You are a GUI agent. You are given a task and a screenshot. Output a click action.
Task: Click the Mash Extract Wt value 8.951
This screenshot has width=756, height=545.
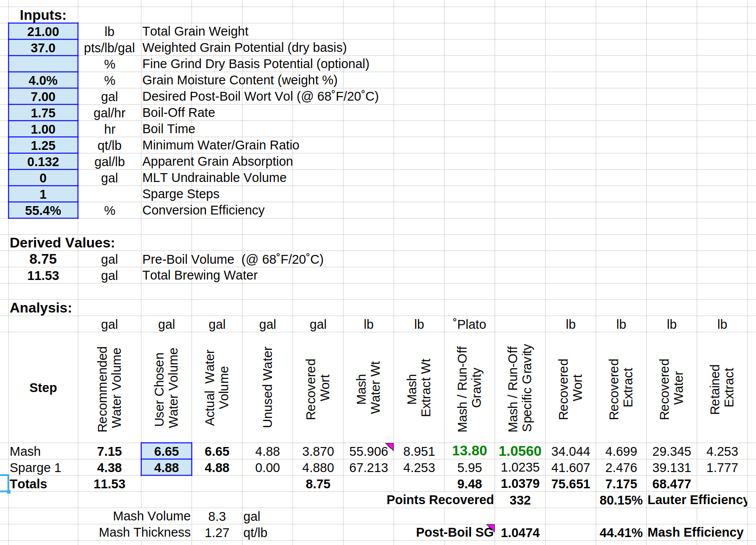click(x=419, y=451)
